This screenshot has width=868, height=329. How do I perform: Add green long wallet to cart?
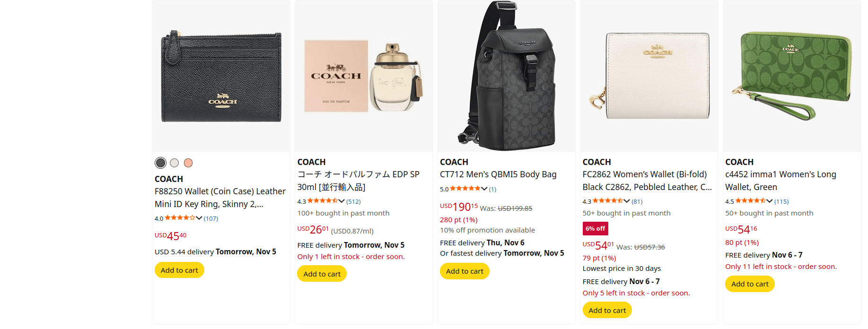point(750,284)
